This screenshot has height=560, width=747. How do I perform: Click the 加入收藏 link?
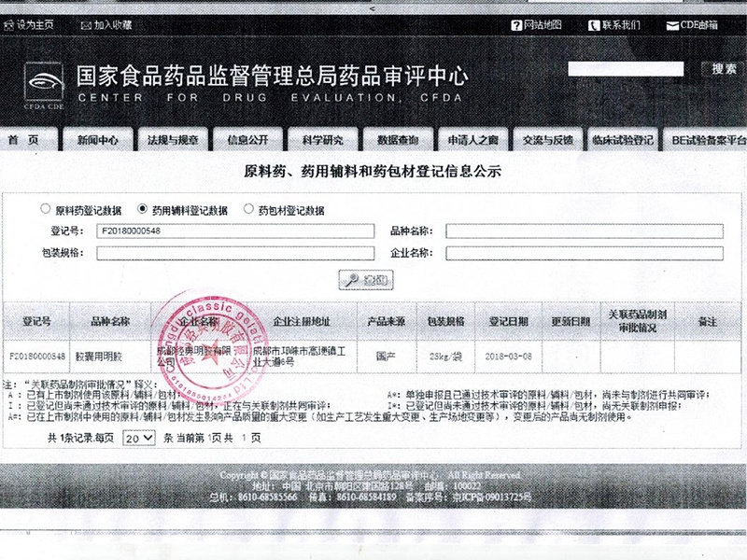pyautogui.click(x=113, y=25)
